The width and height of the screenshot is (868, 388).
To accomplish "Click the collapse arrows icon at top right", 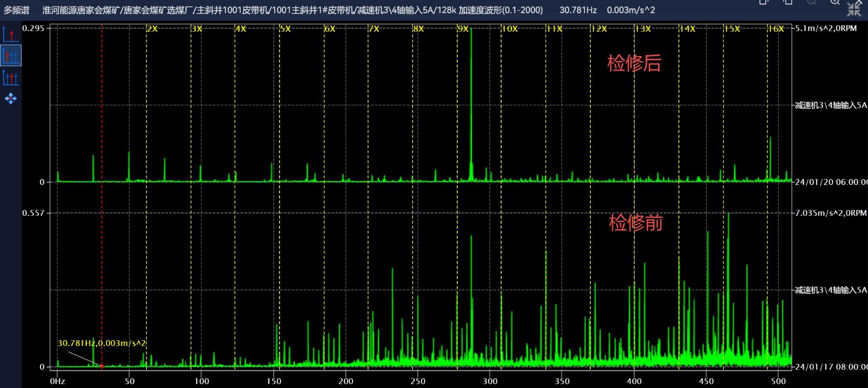I will pos(854,9).
